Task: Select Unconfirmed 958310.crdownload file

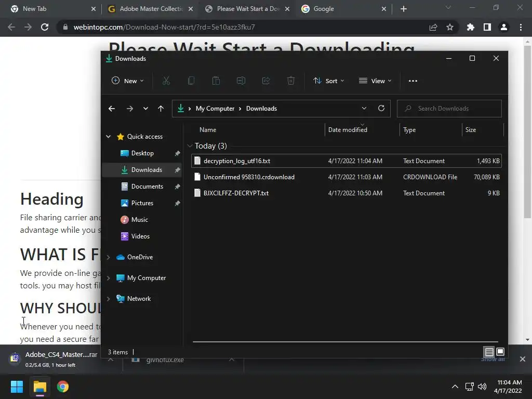Action: coord(347,177)
